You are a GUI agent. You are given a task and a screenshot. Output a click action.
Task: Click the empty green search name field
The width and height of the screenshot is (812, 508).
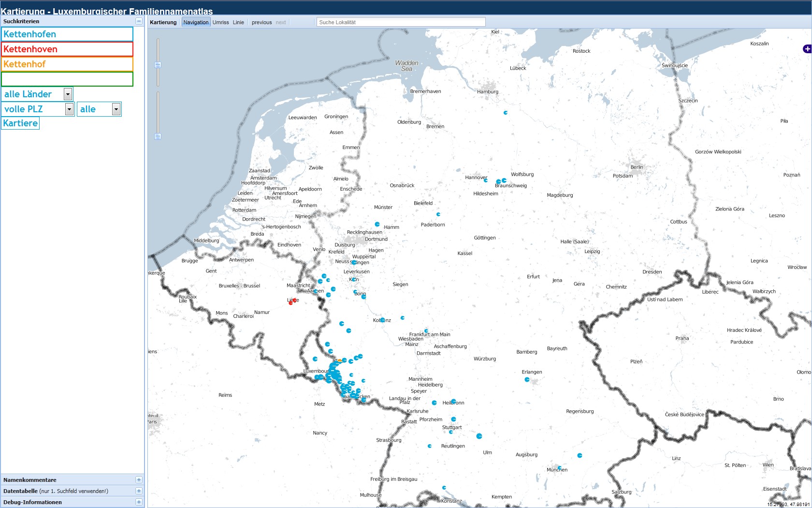[x=67, y=79]
